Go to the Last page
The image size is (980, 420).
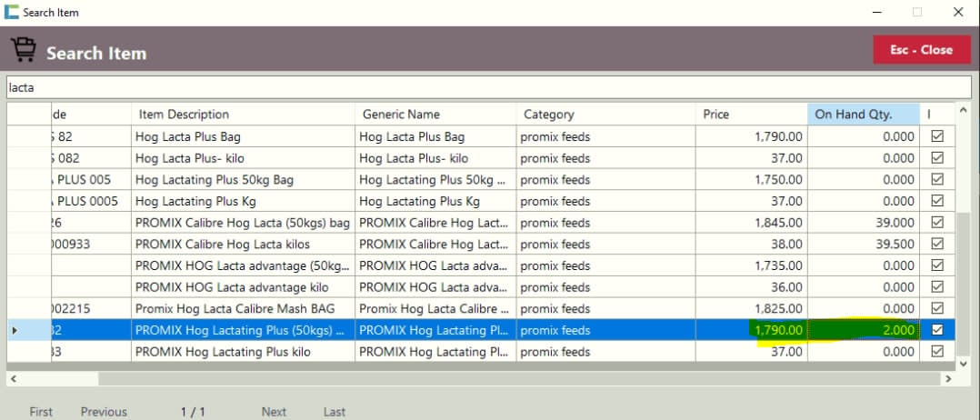335,411
